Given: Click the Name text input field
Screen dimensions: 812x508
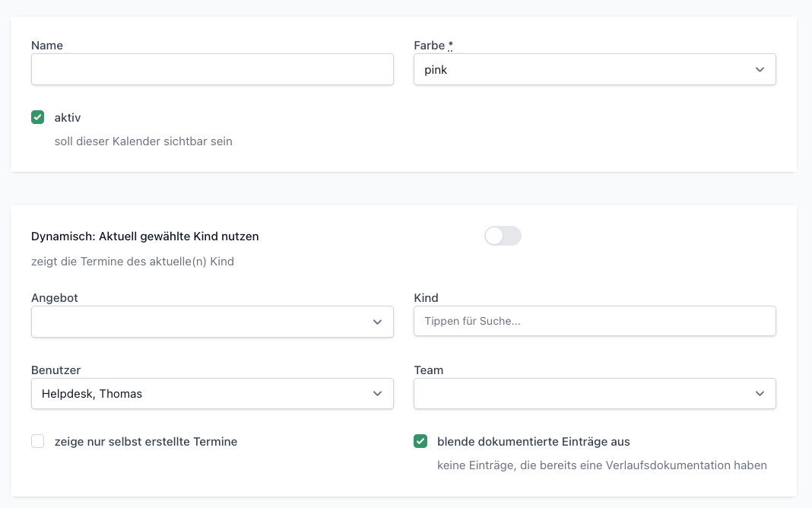Looking at the screenshot, I should click(212, 69).
